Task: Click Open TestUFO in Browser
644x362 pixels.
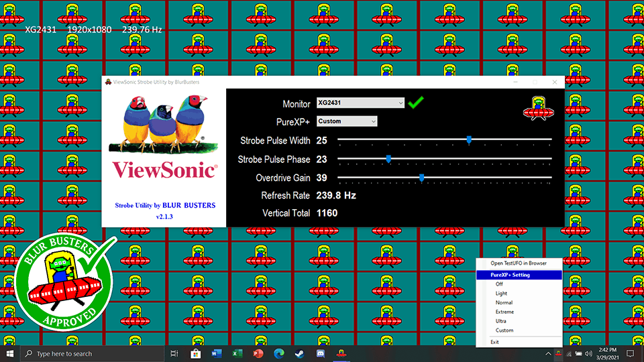Action: click(x=519, y=263)
